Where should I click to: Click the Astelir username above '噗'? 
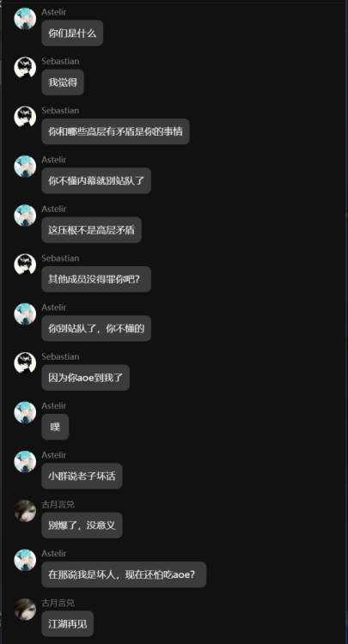point(54,406)
